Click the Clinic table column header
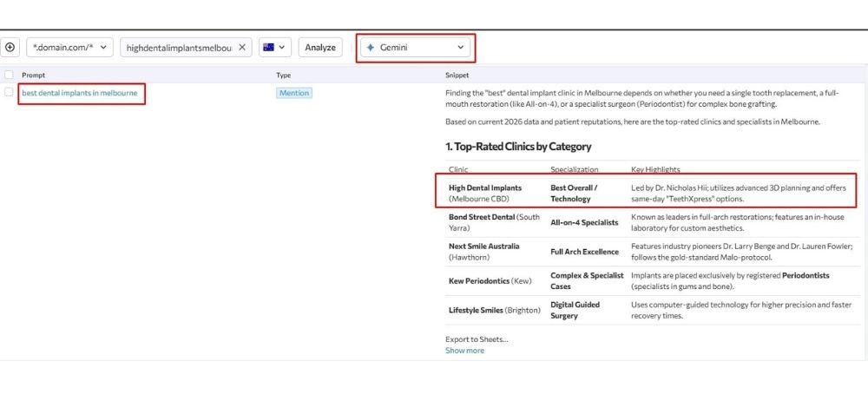The image size is (868, 401). pyautogui.click(x=458, y=169)
